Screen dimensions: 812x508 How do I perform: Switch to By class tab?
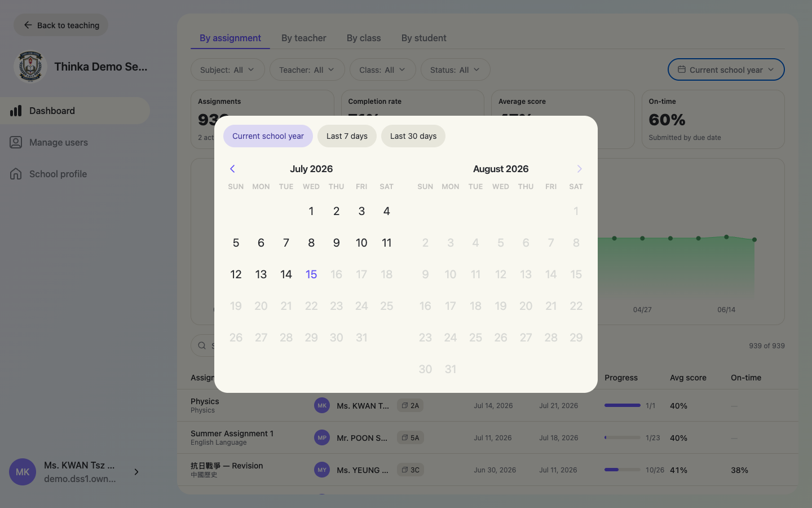tap(364, 38)
